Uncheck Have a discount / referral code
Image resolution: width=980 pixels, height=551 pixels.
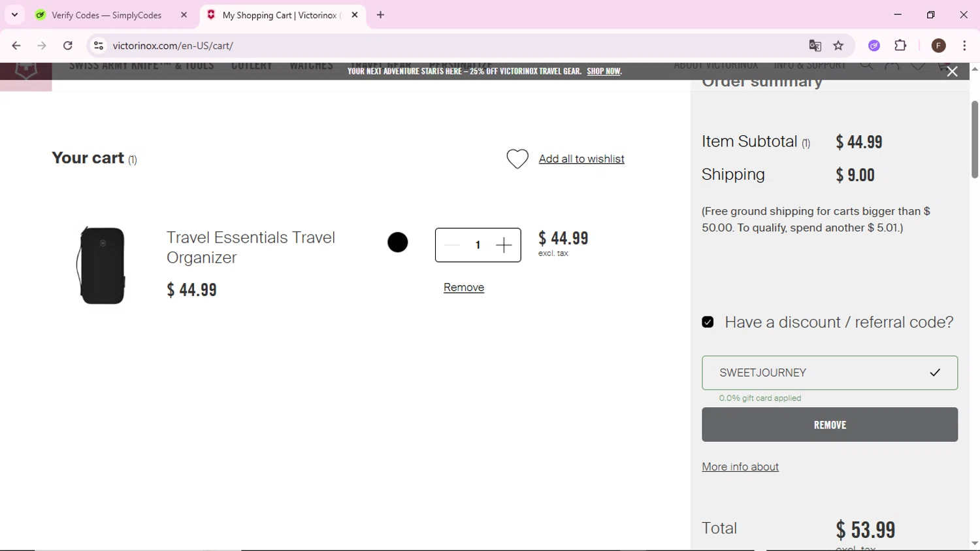coord(708,322)
